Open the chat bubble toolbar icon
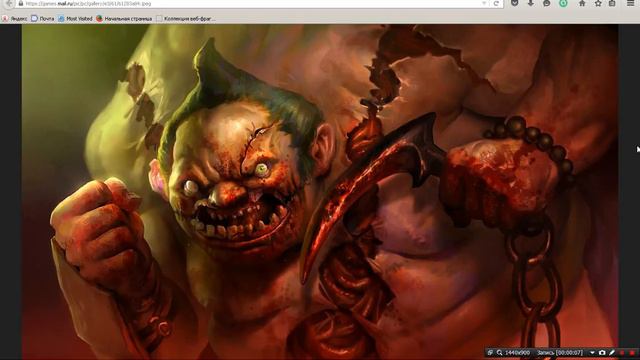Viewport: 640px width, 360px height. [x=547, y=3]
